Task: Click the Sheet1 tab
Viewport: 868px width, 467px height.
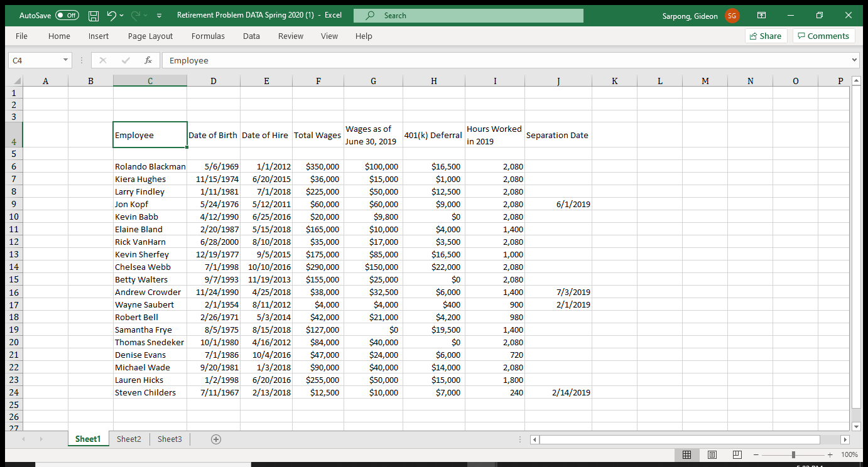Action: [x=88, y=439]
